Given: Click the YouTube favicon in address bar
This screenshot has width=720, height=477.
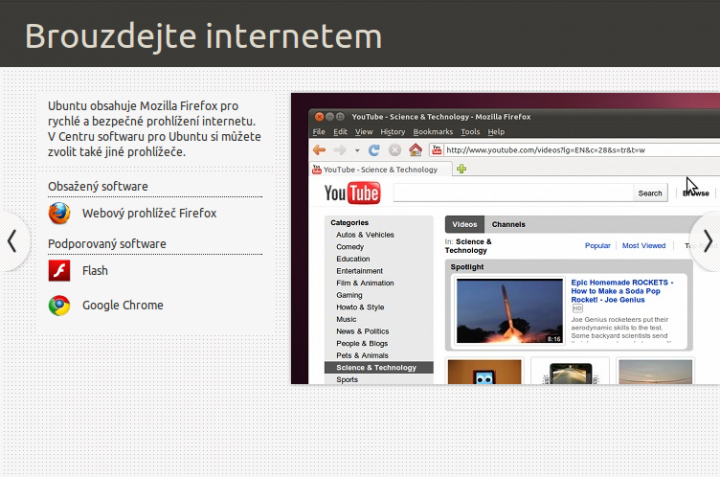Looking at the screenshot, I should pyautogui.click(x=437, y=150).
